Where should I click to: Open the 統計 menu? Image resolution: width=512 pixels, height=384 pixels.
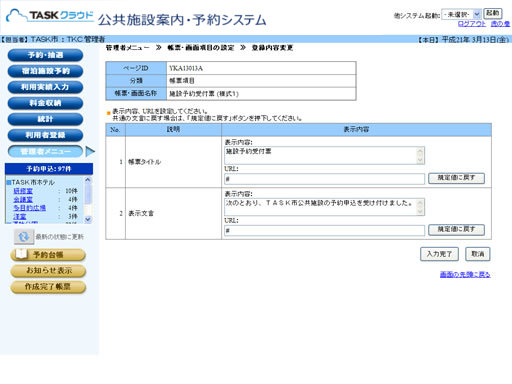click(45, 119)
